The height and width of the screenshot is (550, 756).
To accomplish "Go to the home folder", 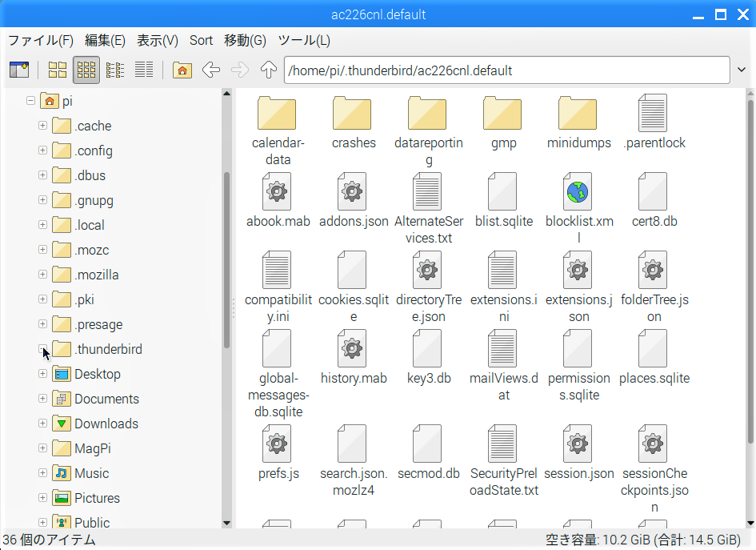I will 182,70.
